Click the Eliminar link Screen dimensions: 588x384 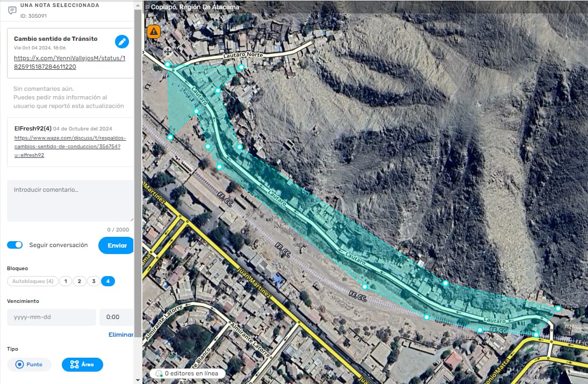pos(121,335)
